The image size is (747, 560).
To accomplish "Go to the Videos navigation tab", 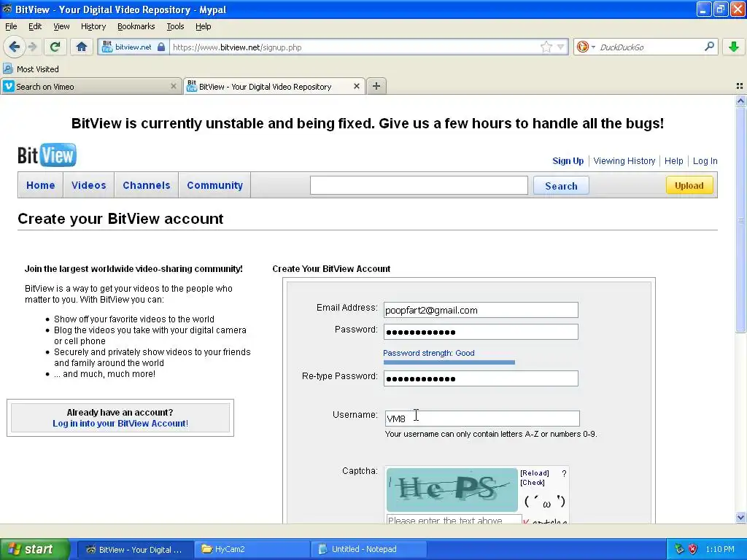I will 88,185.
